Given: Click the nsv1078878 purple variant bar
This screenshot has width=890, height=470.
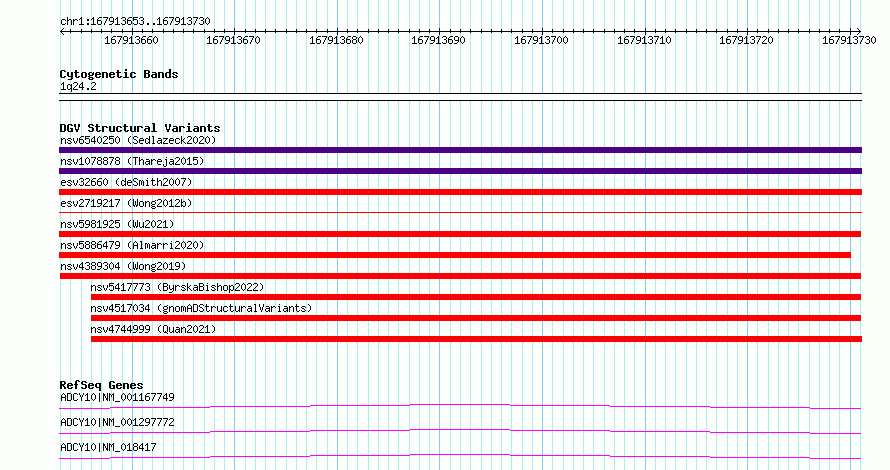Looking at the screenshot, I should pyautogui.click(x=460, y=171).
